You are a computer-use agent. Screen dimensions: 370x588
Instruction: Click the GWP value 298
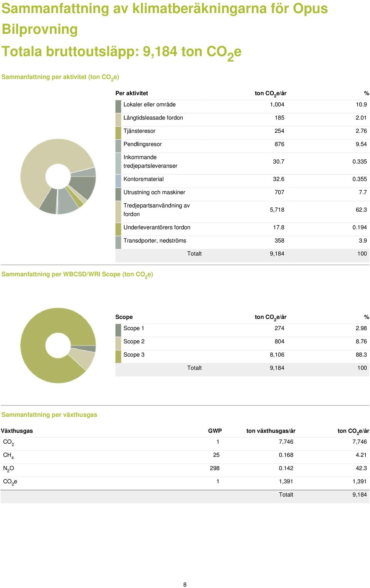coord(215,468)
